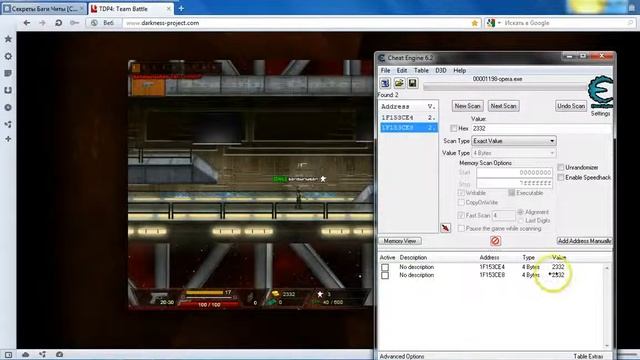Viewport: 640px width, 360px height.
Task: Open search engine dropdown arrow beside Google icon
Action: (x=499, y=23)
